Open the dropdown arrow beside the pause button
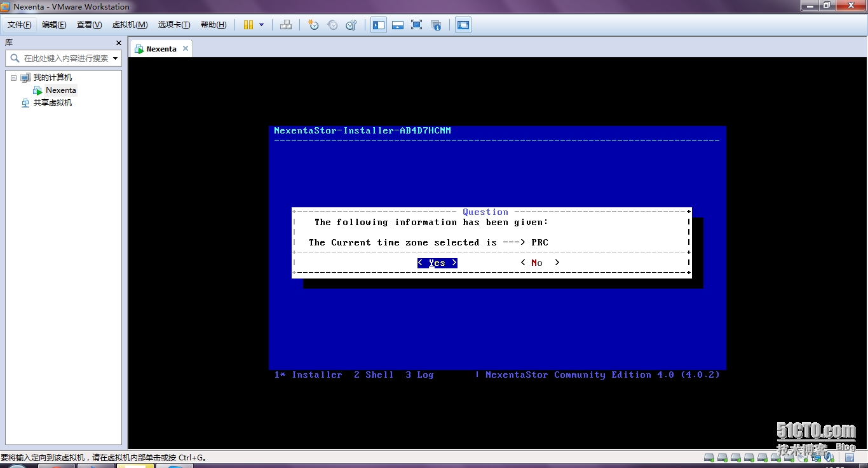 point(261,25)
